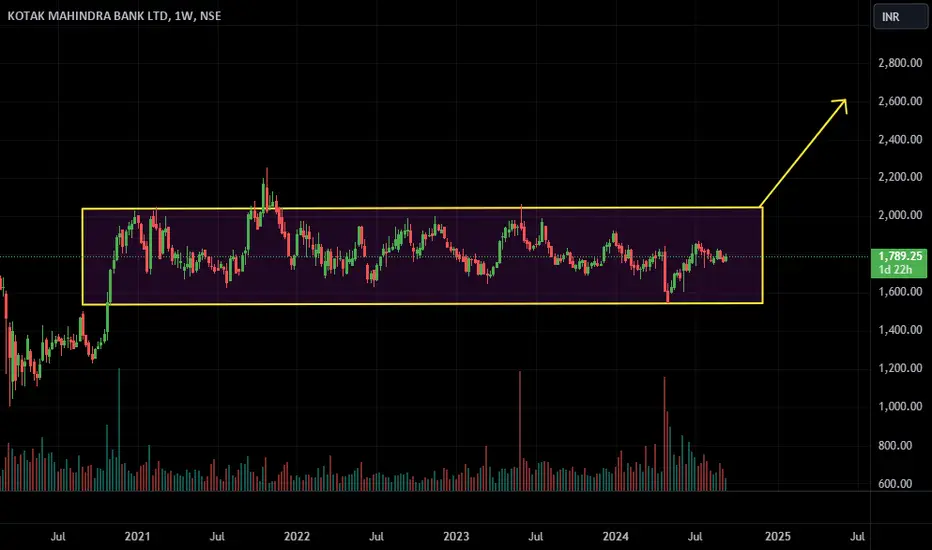Click the 2,600.00 price axis label

(900, 101)
